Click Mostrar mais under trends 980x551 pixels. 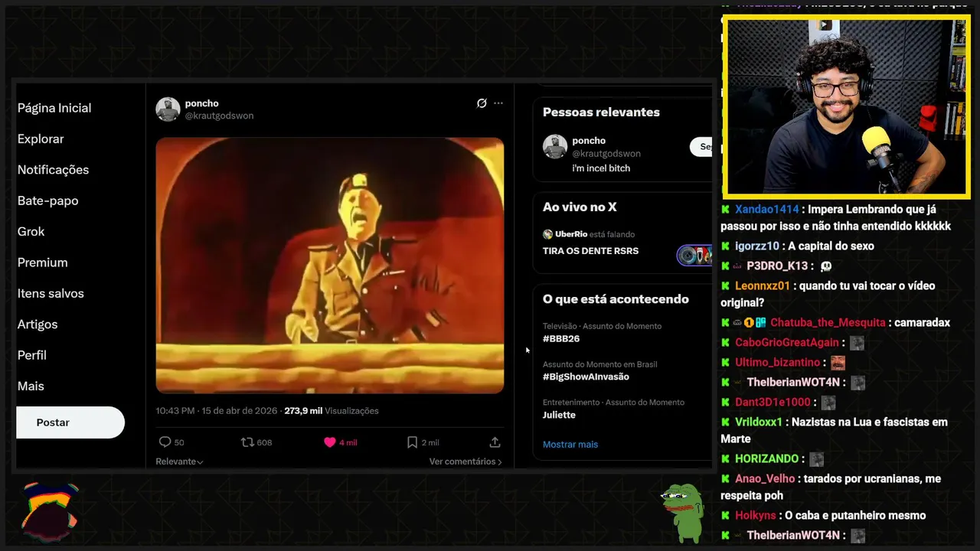[x=570, y=445]
